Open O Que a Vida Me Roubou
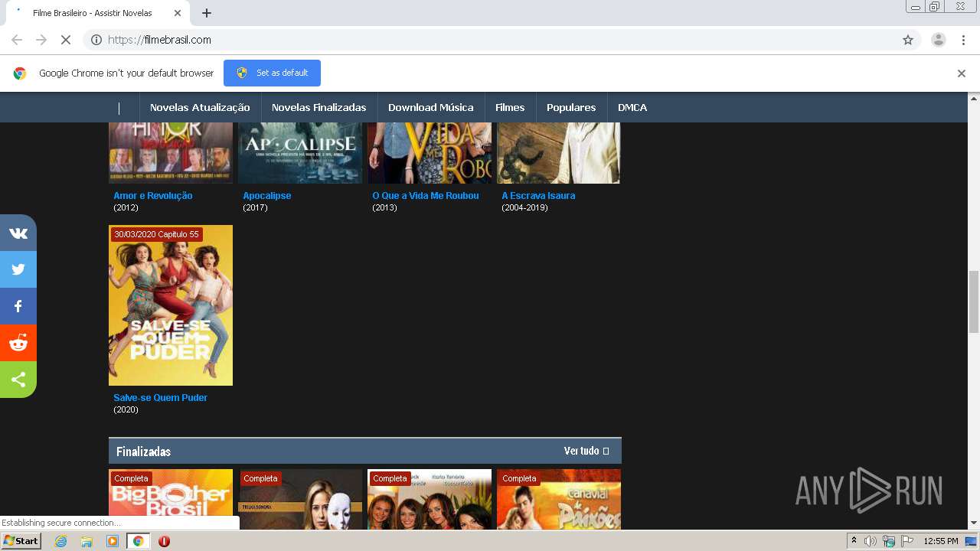 (426, 196)
